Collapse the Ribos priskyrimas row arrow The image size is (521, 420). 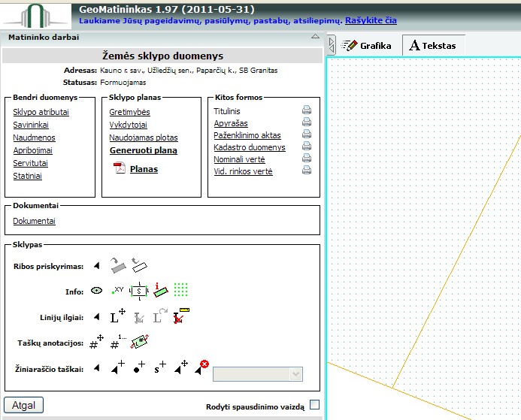(x=97, y=266)
